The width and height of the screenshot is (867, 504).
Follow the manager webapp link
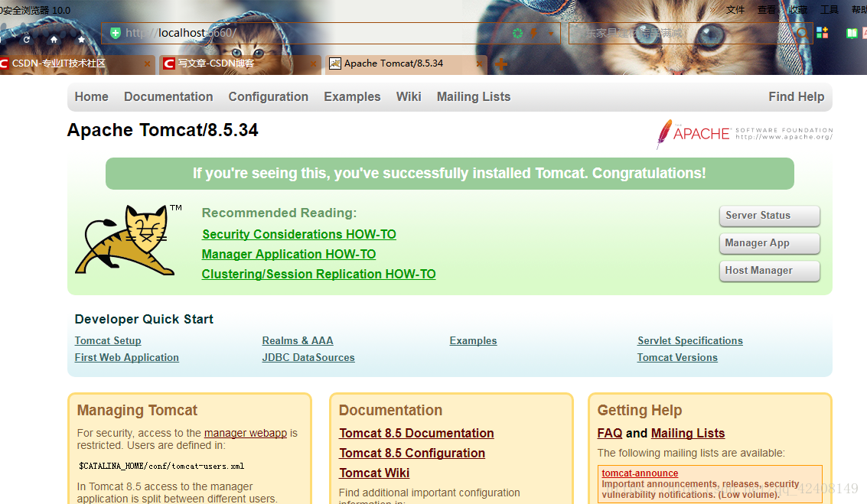(246, 434)
